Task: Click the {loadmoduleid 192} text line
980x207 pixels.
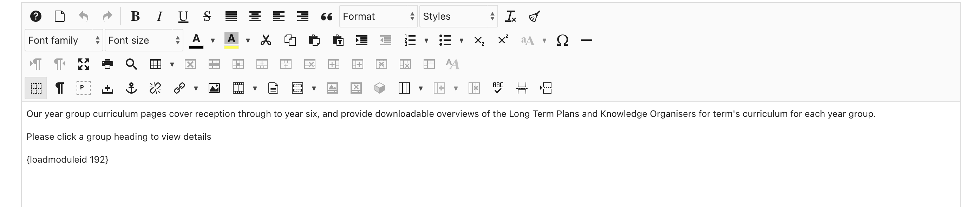Action: tap(67, 160)
